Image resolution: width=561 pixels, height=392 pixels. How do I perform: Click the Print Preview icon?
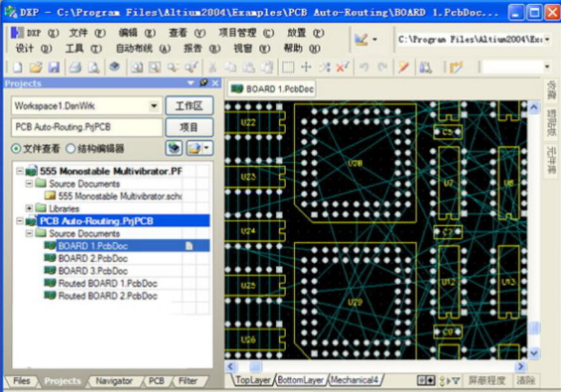[93, 67]
